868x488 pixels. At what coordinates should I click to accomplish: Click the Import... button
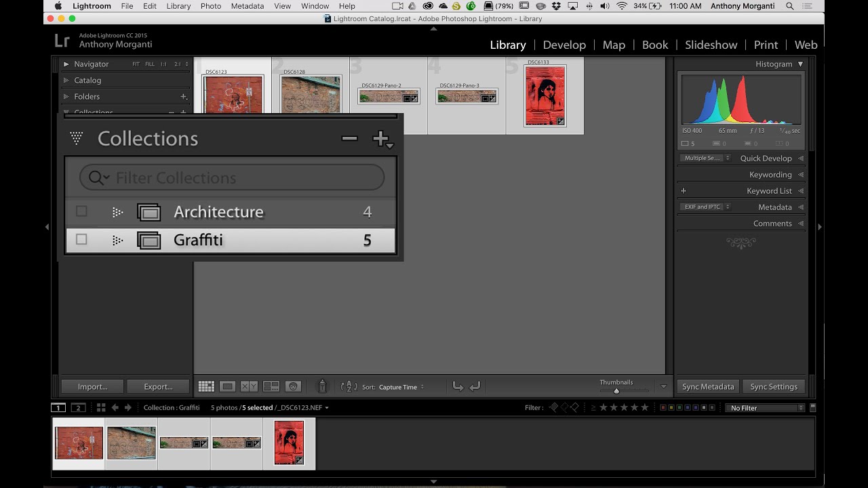tap(92, 386)
